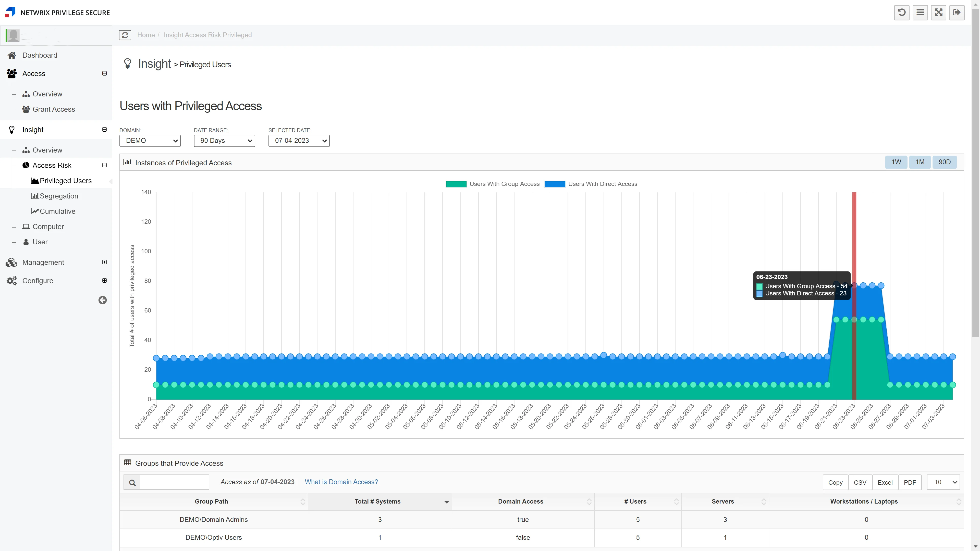Sort by the Servers column
The image size is (980, 551).
[x=725, y=502]
